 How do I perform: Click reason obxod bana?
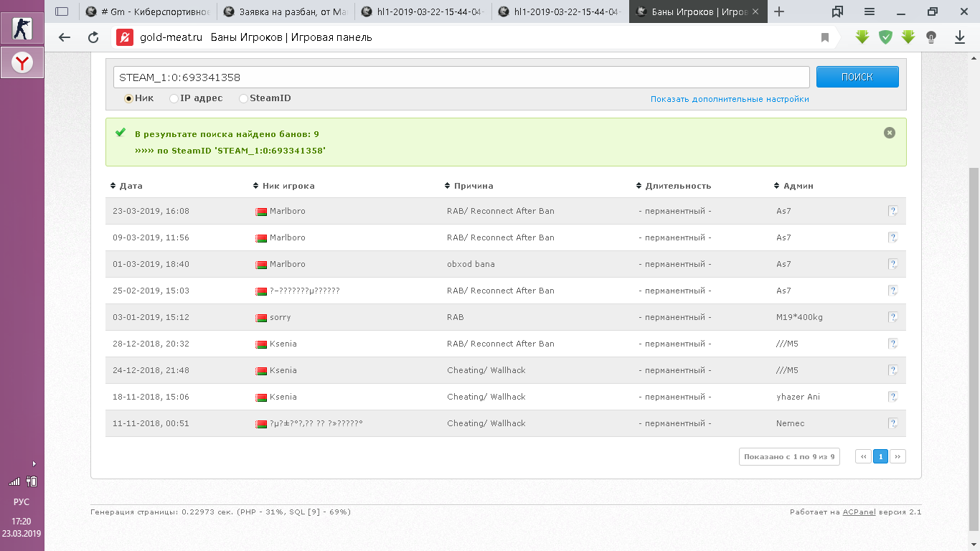tap(471, 264)
